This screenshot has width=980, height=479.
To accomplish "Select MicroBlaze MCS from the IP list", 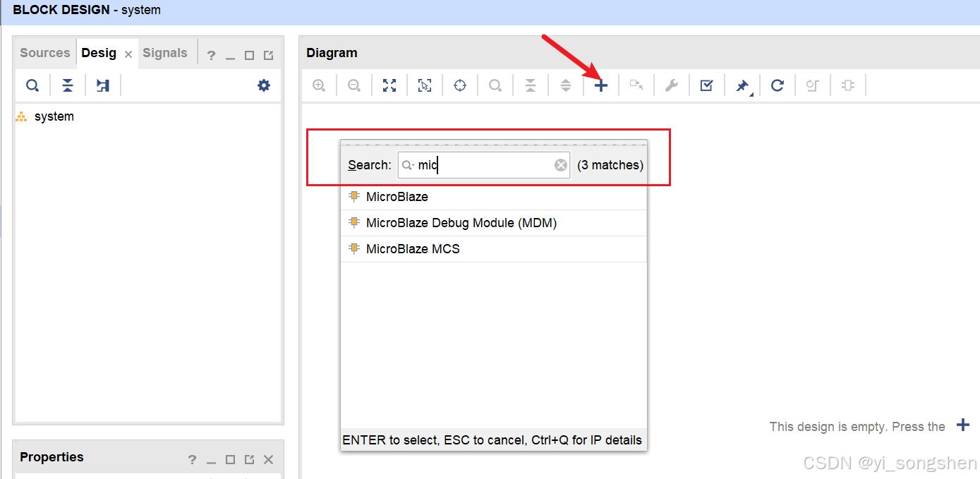I will tap(493, 249).
